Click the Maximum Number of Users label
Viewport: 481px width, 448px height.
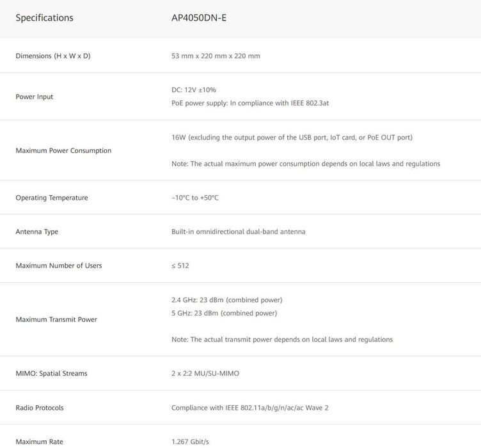pos(59,266)
